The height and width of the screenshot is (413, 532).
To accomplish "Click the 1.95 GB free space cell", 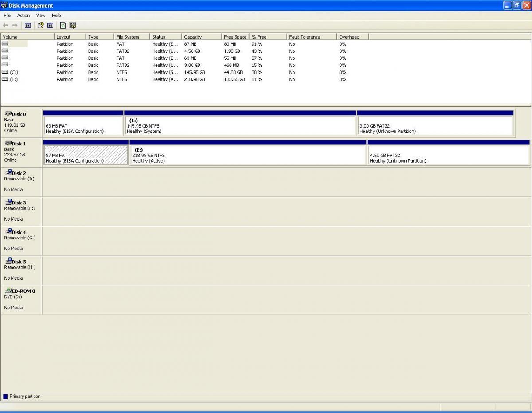I will coord(232,51).
